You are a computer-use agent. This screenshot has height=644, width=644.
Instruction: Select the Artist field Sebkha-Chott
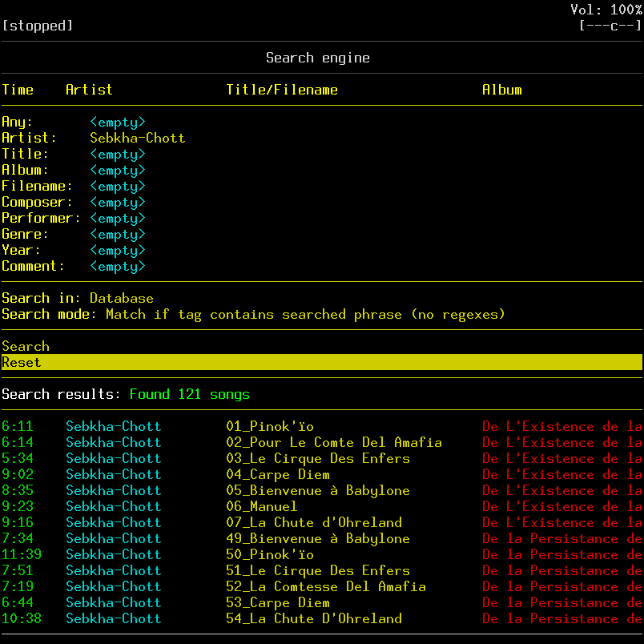click(137, 138)
